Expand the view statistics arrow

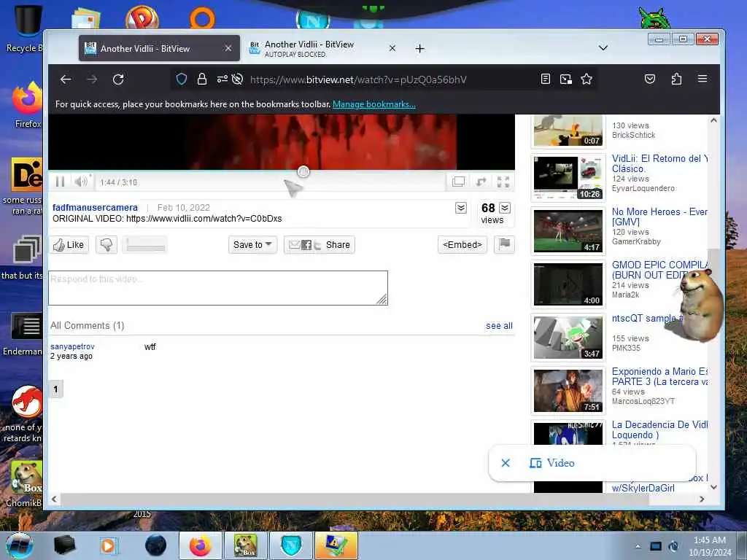tap(505, 208)
